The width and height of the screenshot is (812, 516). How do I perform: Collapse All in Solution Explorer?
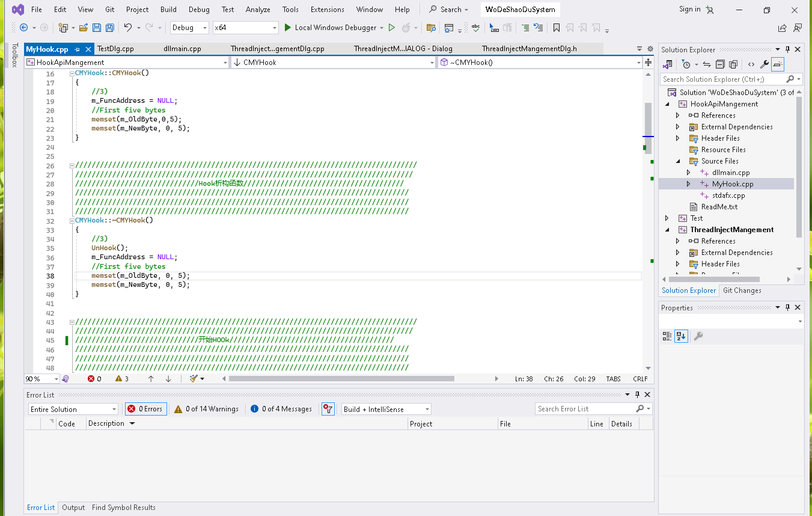[720, 64]
